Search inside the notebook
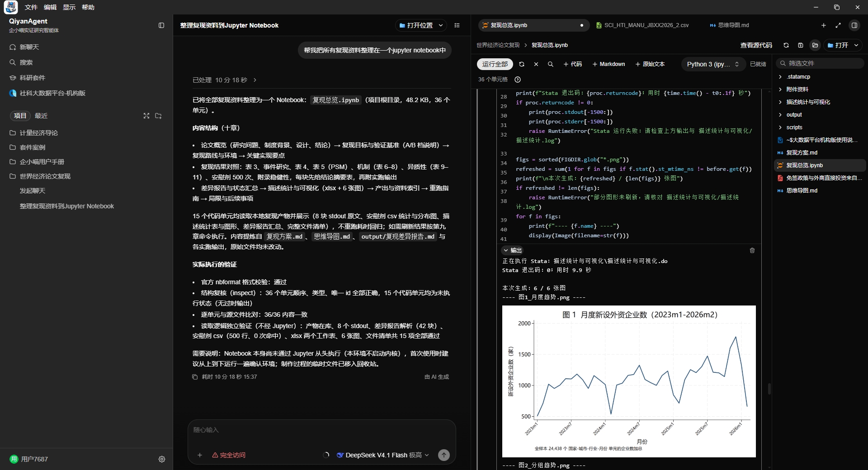The image size is (868, 470). click(x=551, y=64)
